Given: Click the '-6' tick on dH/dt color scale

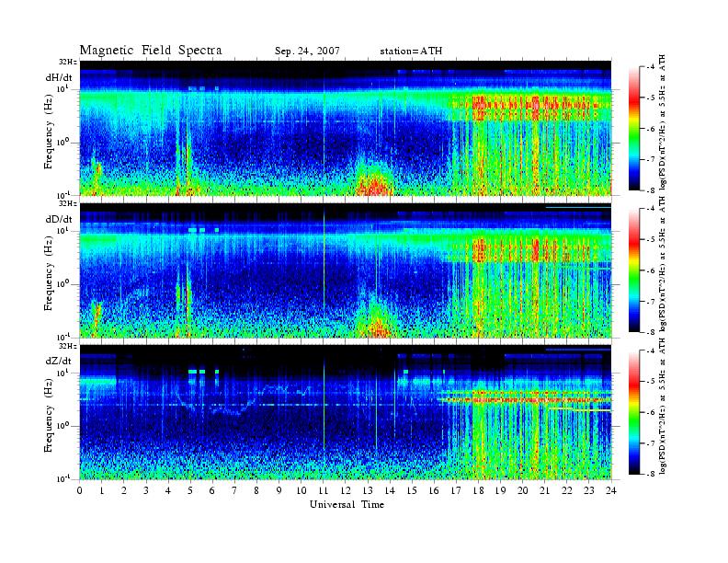Looking at the screenshot, I should pyautogui.click(x=650, y=129).
